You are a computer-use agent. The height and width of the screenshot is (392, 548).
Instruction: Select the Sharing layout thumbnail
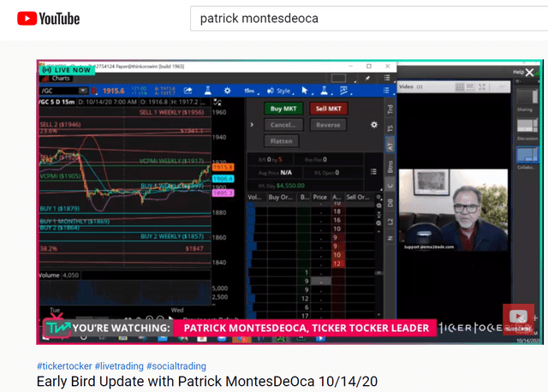(527, 97)
